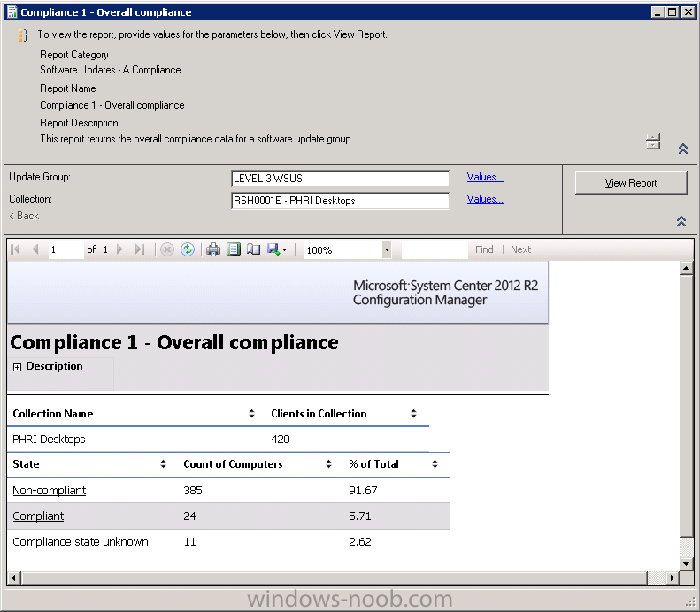Click the vertical scrollbar track
Screen dimensions: 700x612
(x=686, y=547)
